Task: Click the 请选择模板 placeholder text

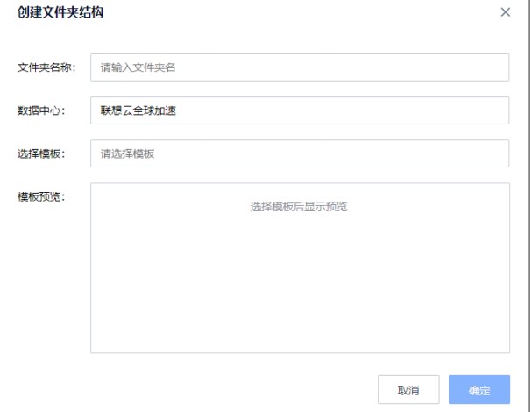Action: [128, 153]
